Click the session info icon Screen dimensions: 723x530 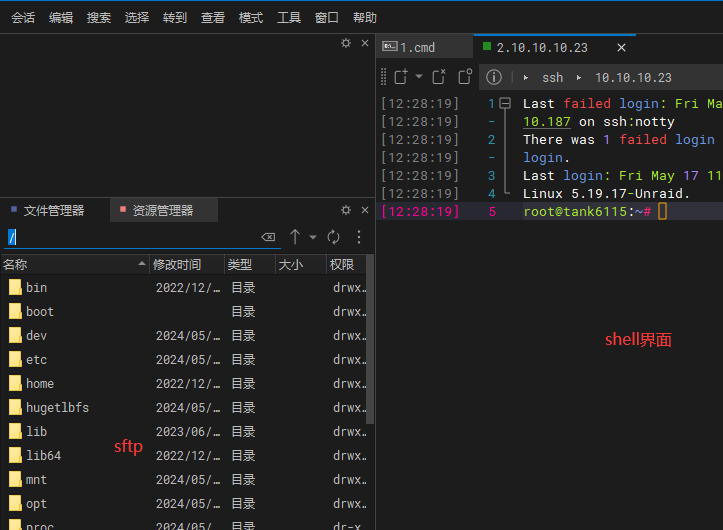point(493,77)
